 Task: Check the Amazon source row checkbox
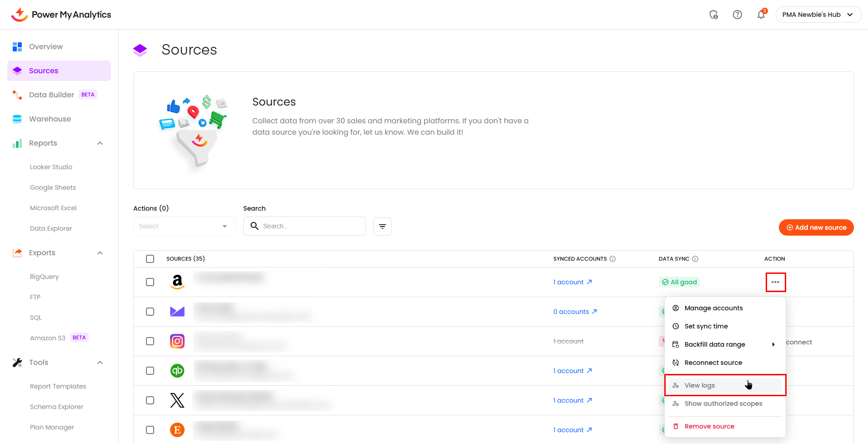150,282
